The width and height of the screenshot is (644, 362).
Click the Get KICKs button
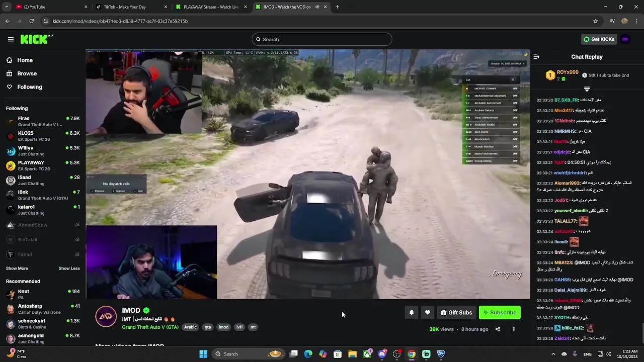coord(599,39)
